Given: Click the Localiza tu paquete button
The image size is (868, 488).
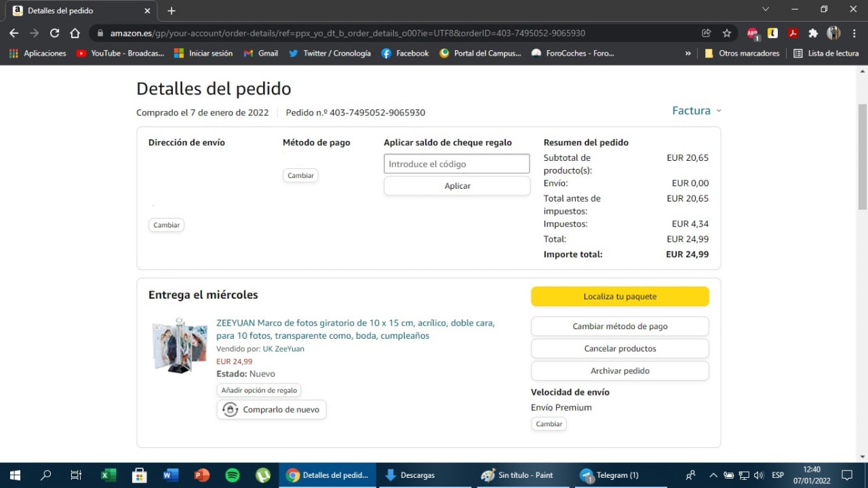Looking at the screenshot, I should [620, 297].
